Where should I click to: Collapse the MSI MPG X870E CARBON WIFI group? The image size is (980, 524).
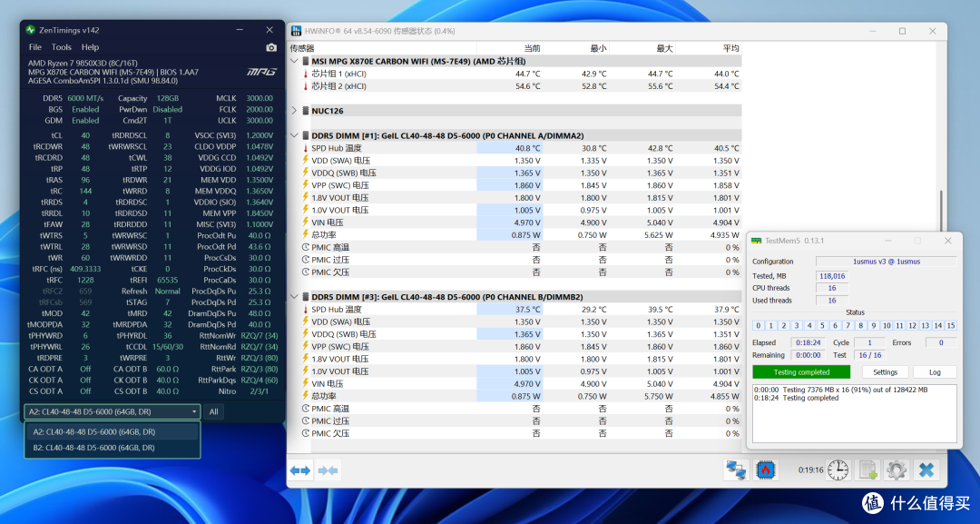pyautogui.click(x=294, y=61)
